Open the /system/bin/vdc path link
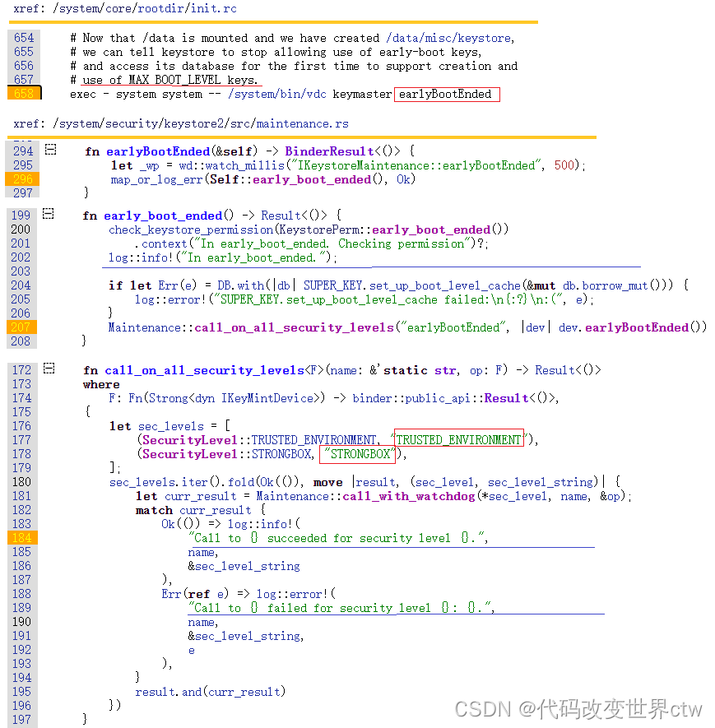This screenshot has width=715, height=728. tap(276, 95)
